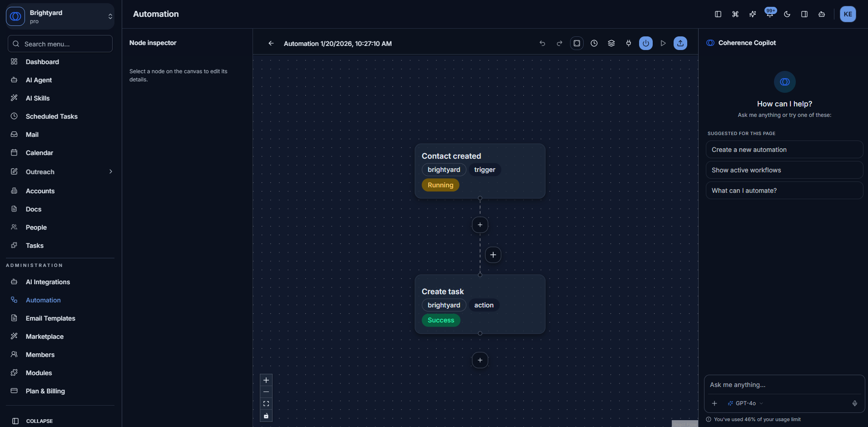
Task: Click the redo arrow in the toolbar
Action: pyautogui.click(x=559, y=43)
